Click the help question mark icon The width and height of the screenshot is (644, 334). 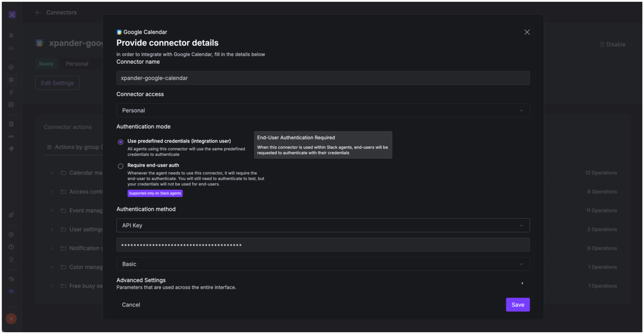point(11,247)
